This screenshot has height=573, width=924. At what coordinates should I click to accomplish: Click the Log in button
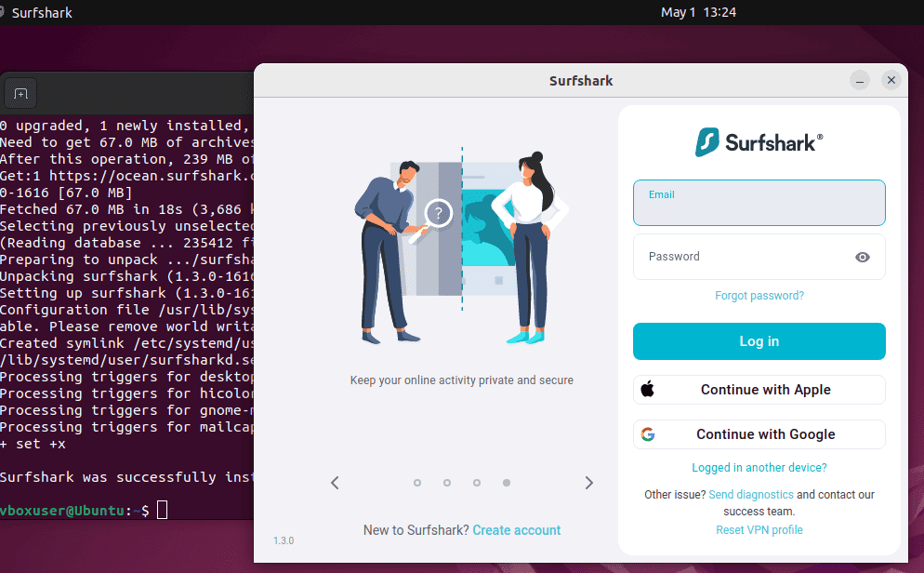(759, 341)
